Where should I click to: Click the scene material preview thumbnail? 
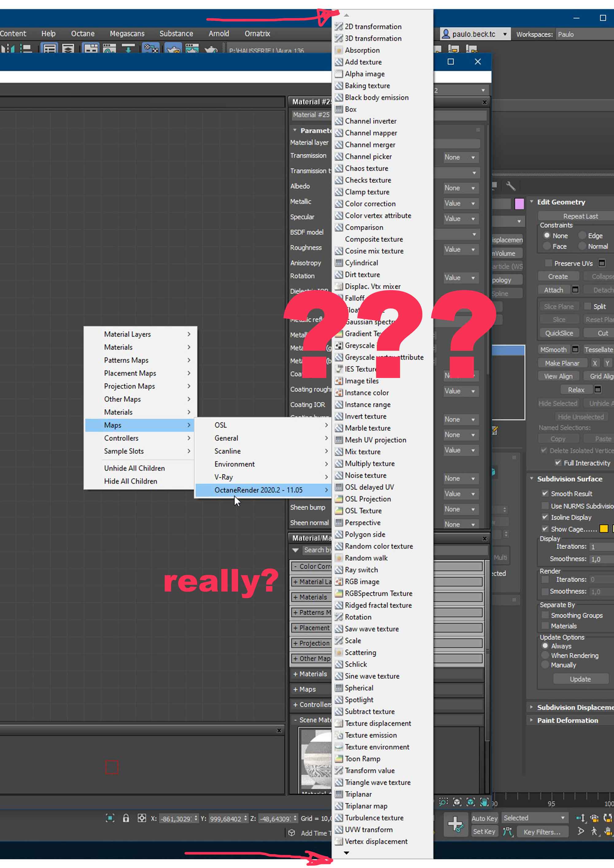(x=315, y=761)
